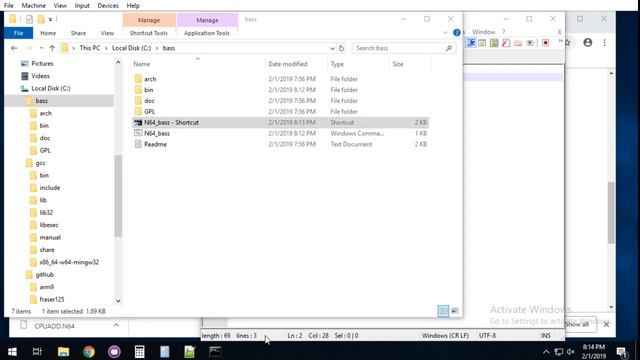This screenshot has height=360, width=640.
Task: Select lib32 folder in navigation tree
Action: 46,213
